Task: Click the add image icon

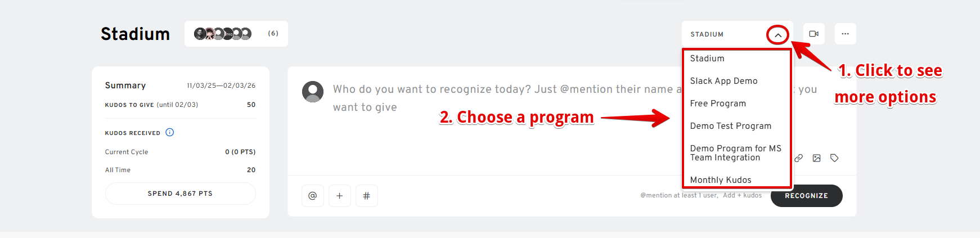Action: pyautogui.click(x=817, y=158)
